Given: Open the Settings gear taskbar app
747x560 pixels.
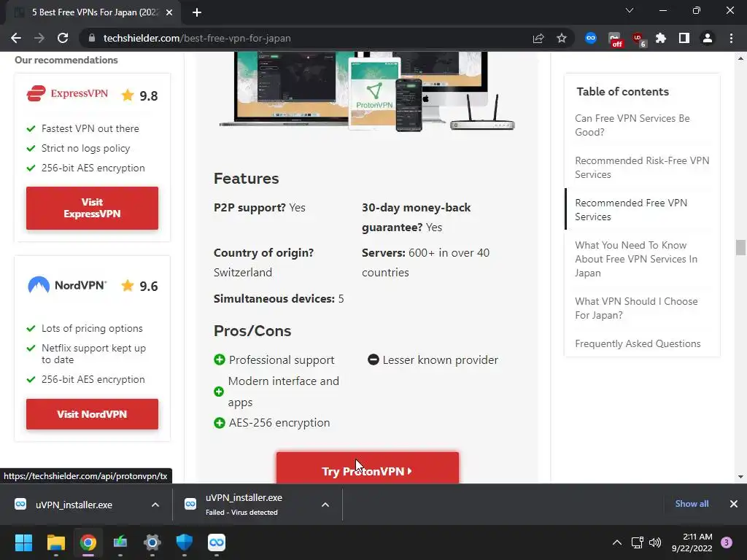Looking at the screenshot, I should click(x=152, y=542).
